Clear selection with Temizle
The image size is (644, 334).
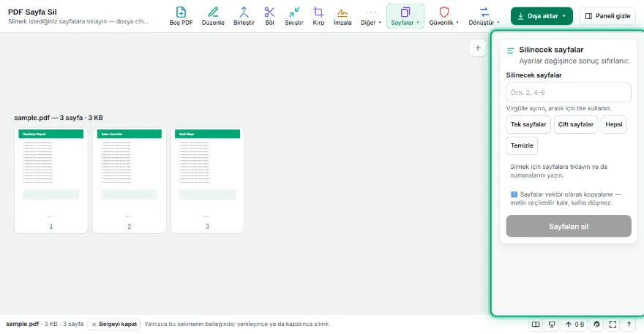pyautogui.click(x=522, y=145)
